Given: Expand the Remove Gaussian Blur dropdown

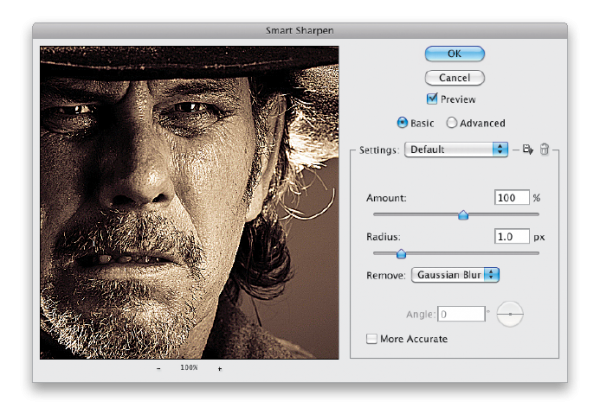Looking at the screenshot, I should click(455, 274).
